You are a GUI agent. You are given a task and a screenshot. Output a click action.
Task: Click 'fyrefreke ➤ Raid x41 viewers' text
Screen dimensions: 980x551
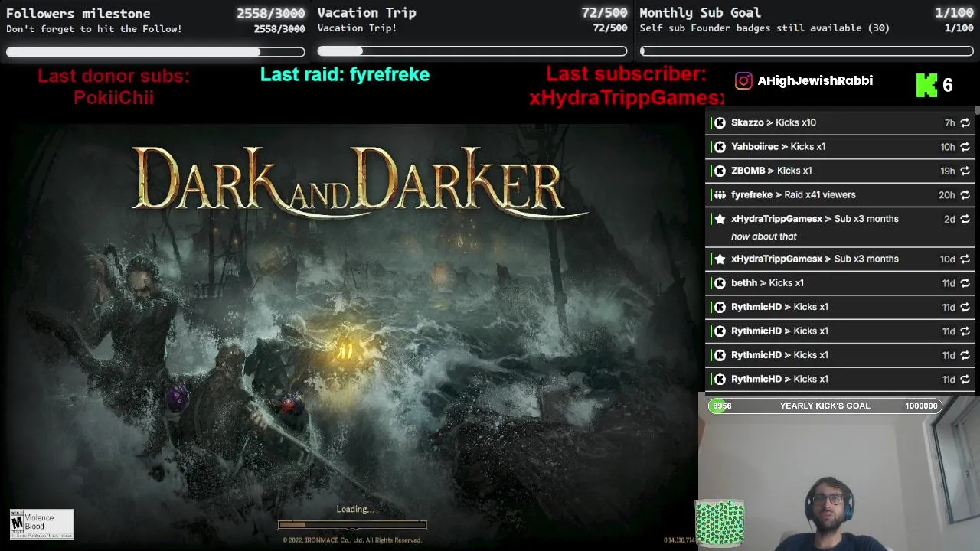point(793,194)
